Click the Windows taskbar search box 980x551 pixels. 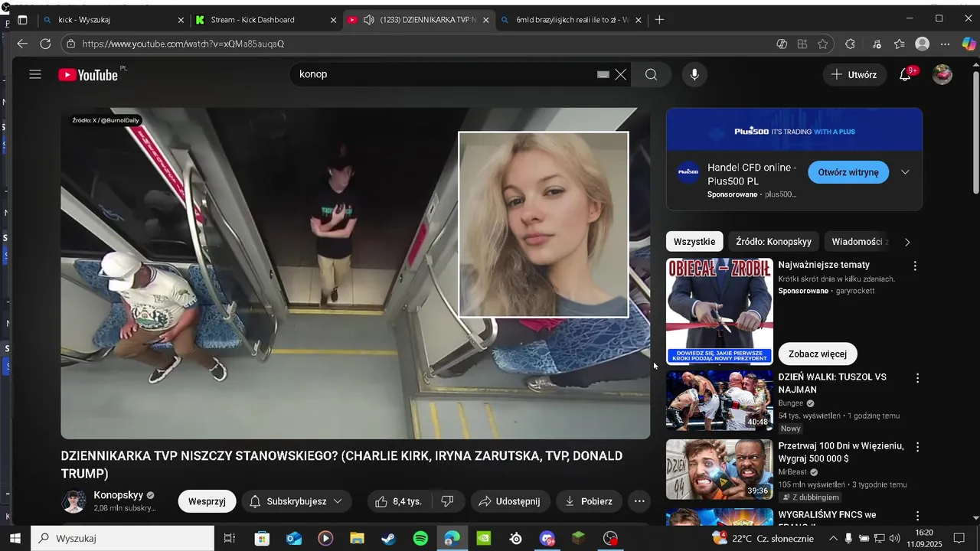point(122,539)
